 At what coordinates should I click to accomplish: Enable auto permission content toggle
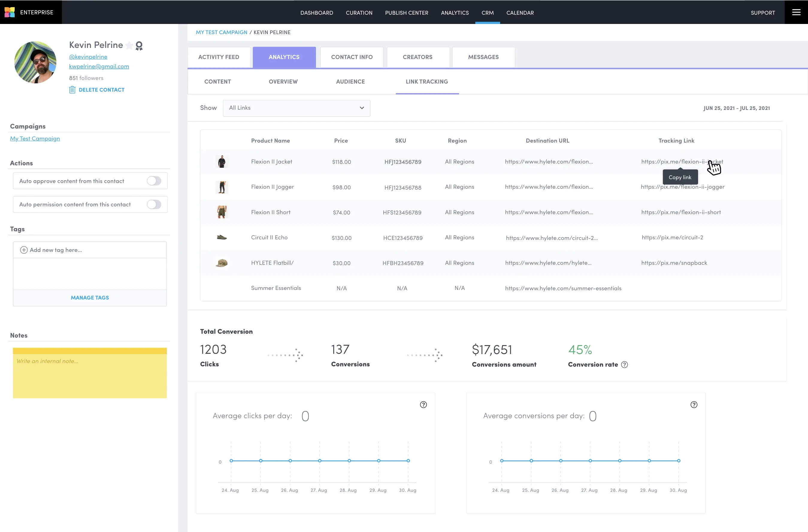tap(154, 204)
